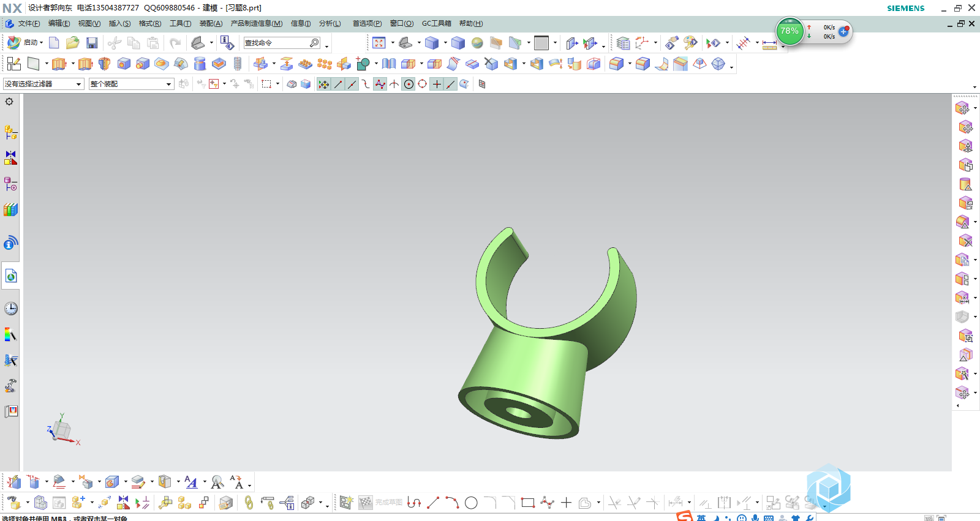Toggle the Intersection snap
Image resolution: width=980 pixels, height=521 pixels.
394,84
